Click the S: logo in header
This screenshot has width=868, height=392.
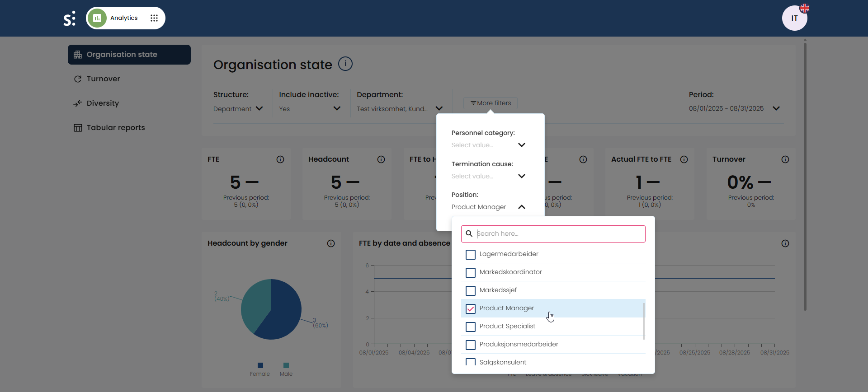[69, 19]
